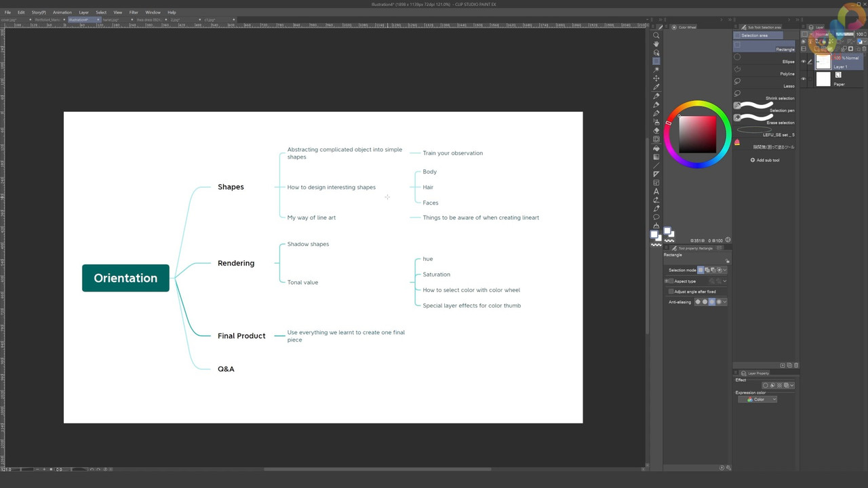Image resolution: width=868 pixels, height=488 pixels.
Task: Open the File menu
Action: pyautogui.click(x=8, y=12)
